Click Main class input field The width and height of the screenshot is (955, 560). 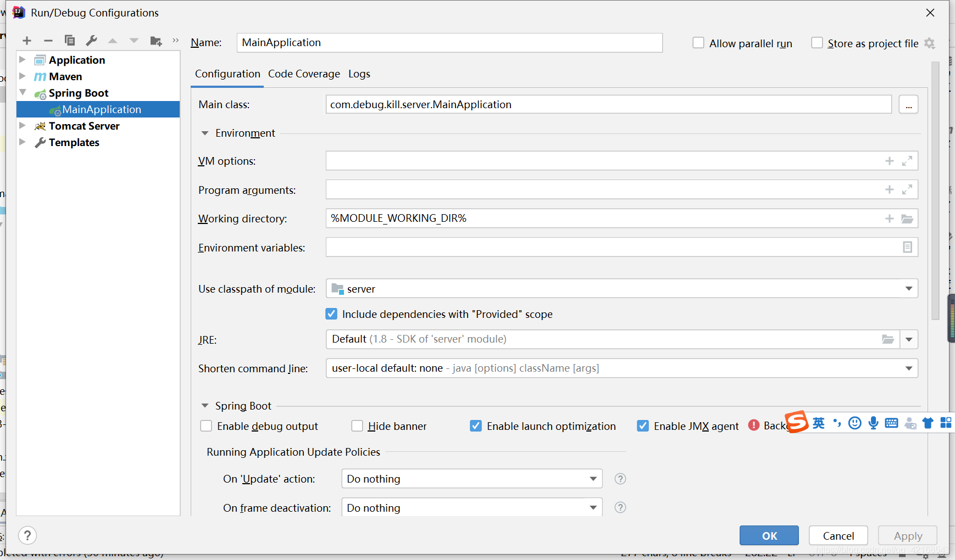(609, 104)
